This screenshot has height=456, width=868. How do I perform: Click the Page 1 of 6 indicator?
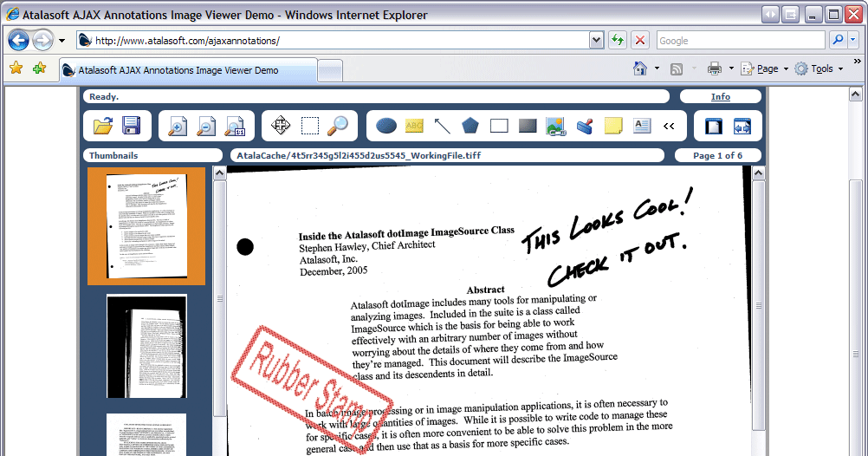pyautogui.click(x=717, y=156)
